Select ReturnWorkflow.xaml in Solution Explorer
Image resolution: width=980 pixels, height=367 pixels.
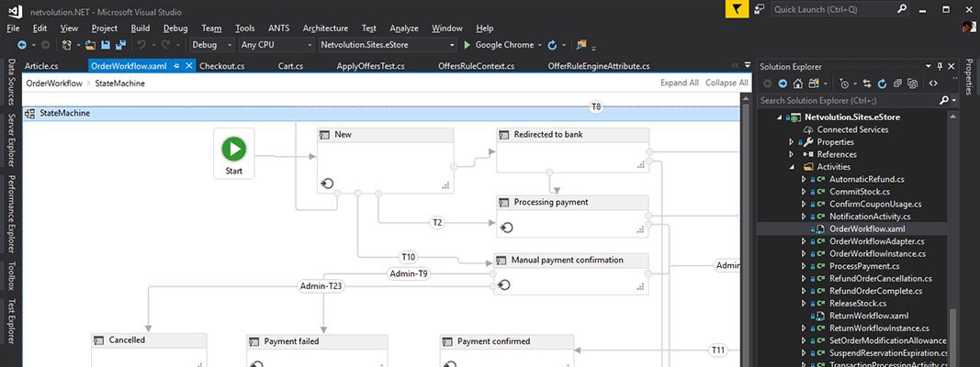[x=868, y=316]
